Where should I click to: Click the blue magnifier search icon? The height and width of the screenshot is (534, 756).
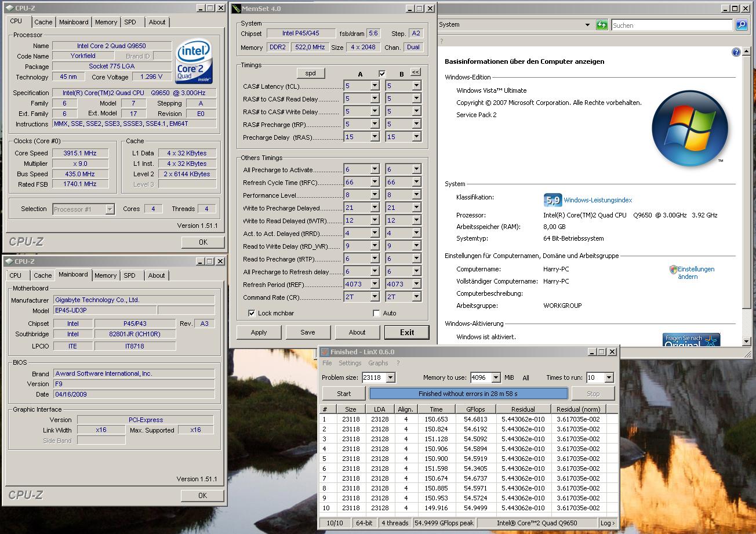pos(741,25)
